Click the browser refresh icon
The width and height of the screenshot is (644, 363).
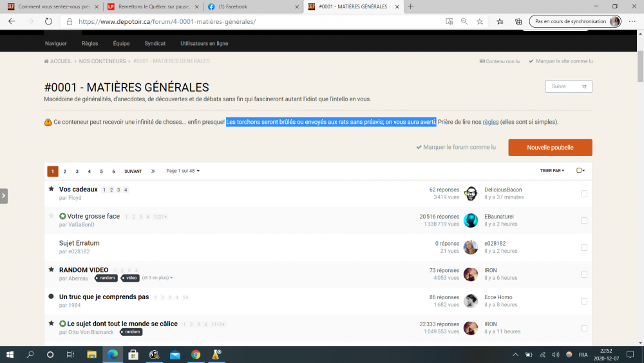point(48,21)
